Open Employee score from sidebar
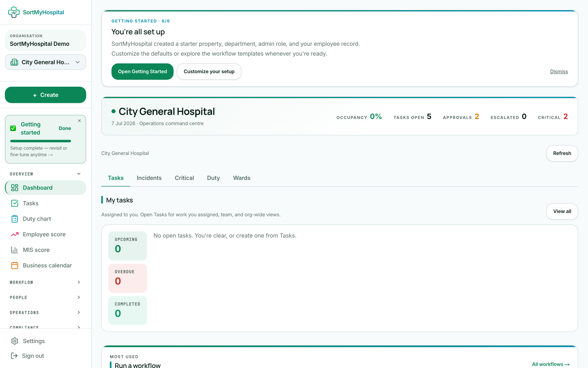 point(46,234)
